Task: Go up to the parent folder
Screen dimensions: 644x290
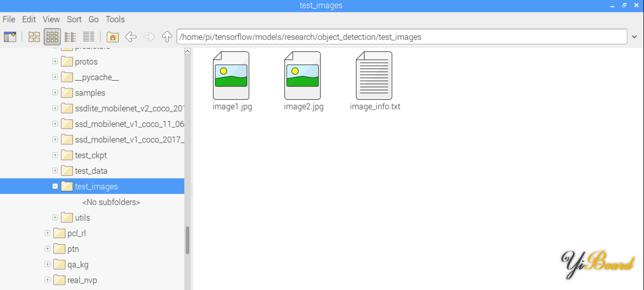Action: click(167, 37)
